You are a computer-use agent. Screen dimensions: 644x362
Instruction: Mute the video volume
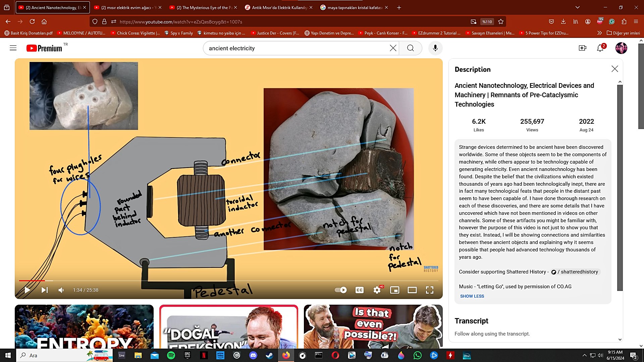[x=61, y=290]
